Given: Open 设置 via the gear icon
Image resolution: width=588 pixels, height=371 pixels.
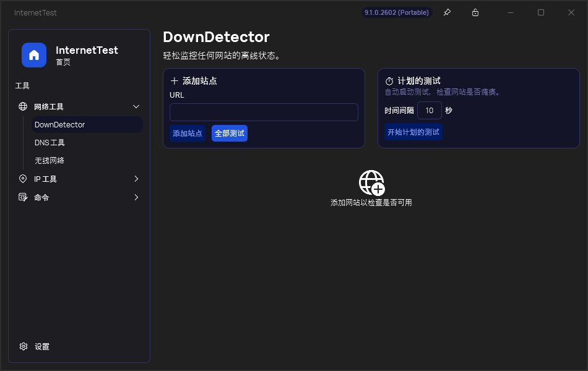Looking at the screenshot, I should (24, 346).
